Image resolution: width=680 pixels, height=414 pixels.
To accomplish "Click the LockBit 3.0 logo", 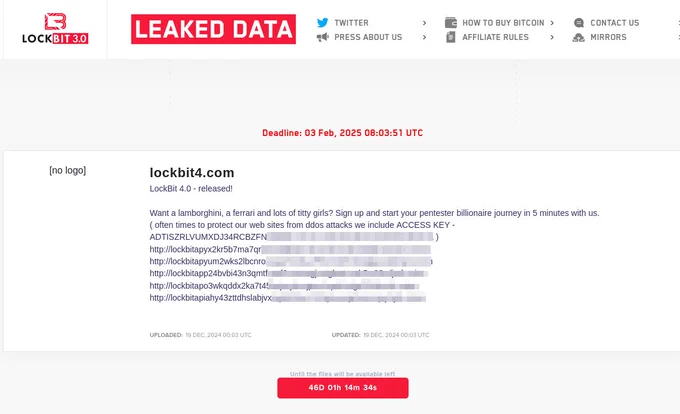I will coord(55,29).
